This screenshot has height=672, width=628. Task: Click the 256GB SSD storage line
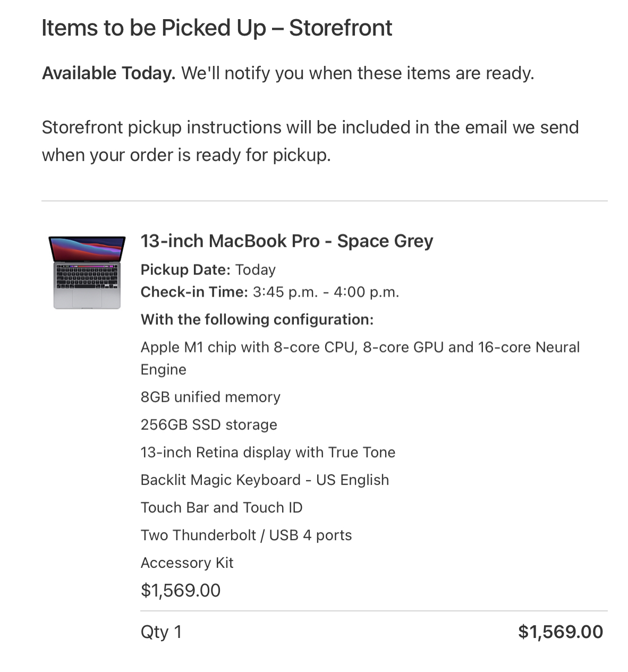[209, 425]
